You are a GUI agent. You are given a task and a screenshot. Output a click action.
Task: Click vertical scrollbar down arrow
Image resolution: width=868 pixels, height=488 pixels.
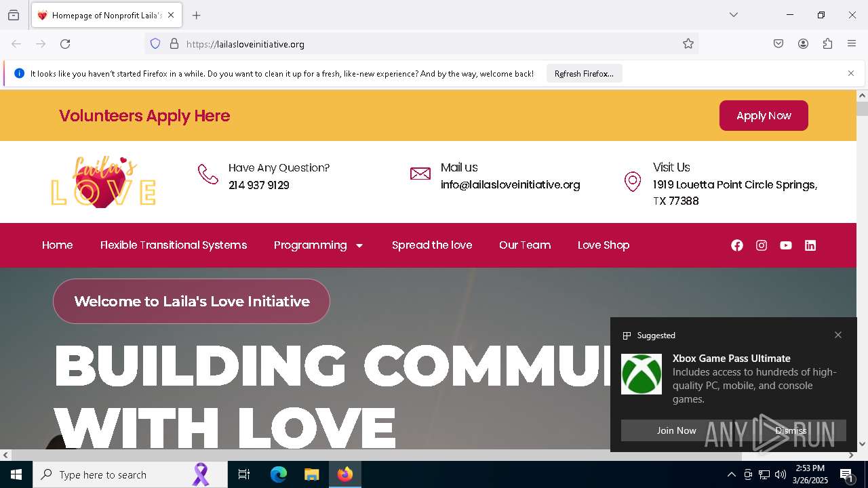point(862,444)
